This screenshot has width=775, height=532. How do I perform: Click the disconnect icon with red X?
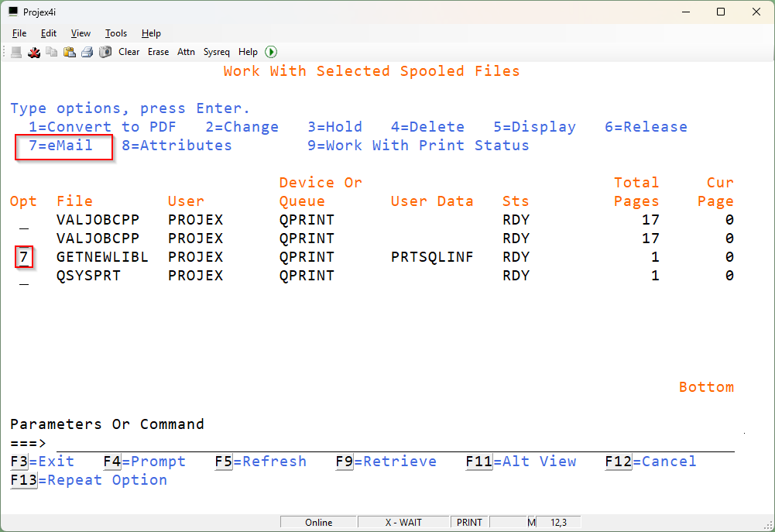(x=34, y=52)
